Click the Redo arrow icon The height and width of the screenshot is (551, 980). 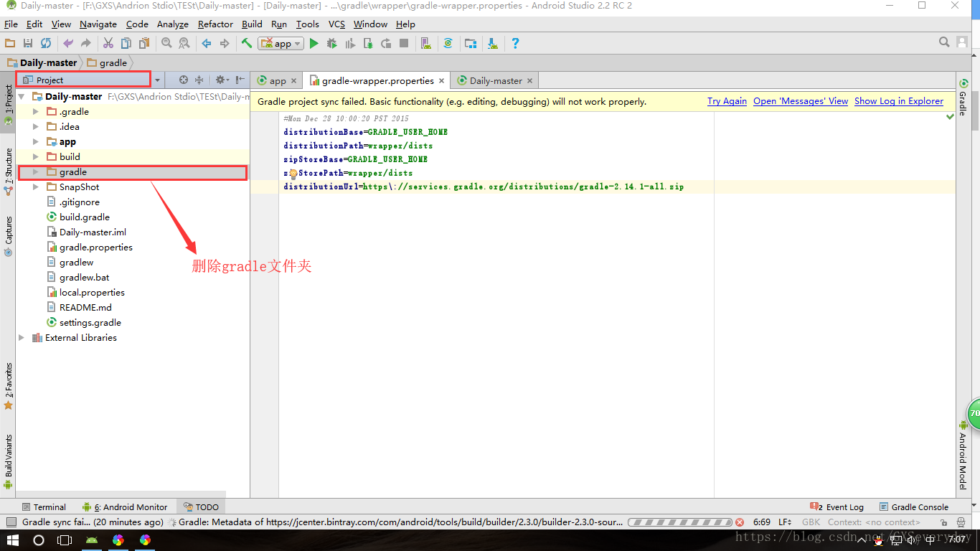click(86, 44)
